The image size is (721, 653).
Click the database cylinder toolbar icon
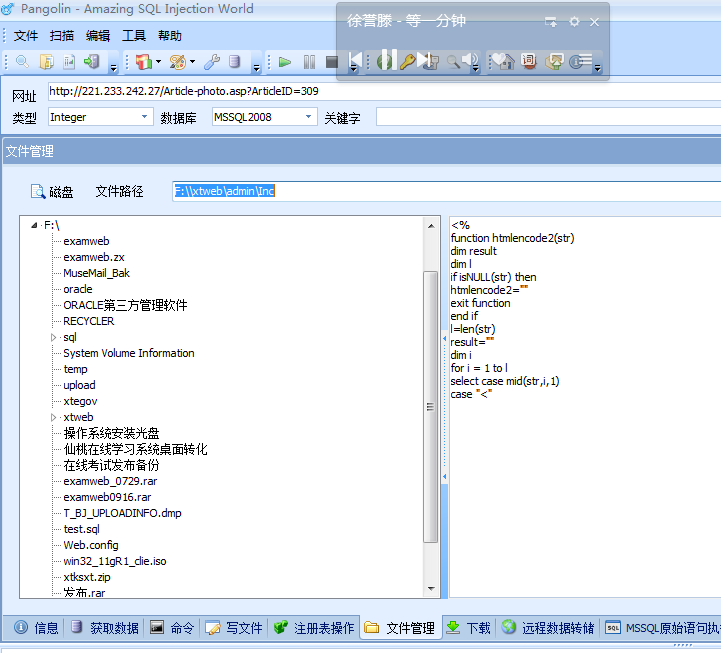[235, 61]
